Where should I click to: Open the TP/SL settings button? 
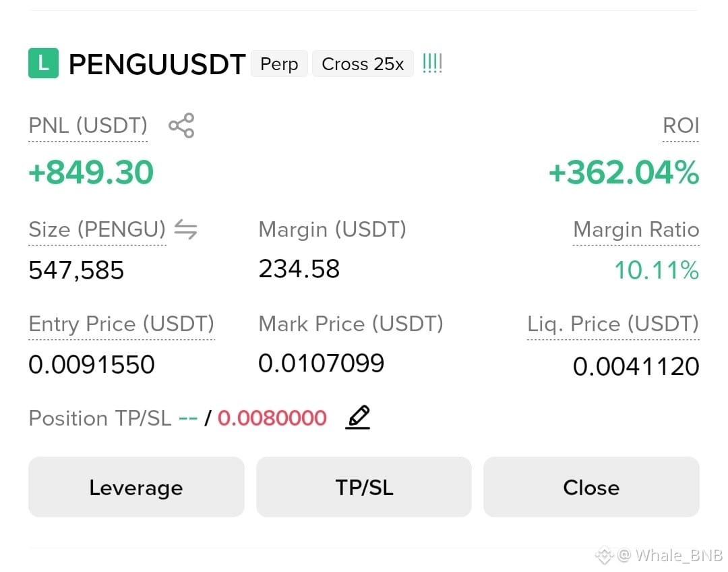pos(364,487)
